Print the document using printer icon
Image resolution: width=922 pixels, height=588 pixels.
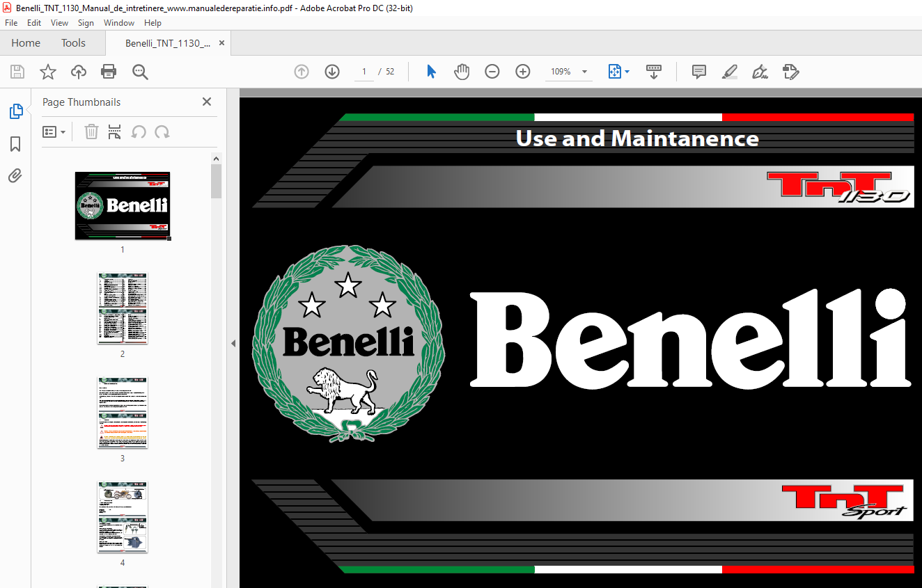point(109,72)
